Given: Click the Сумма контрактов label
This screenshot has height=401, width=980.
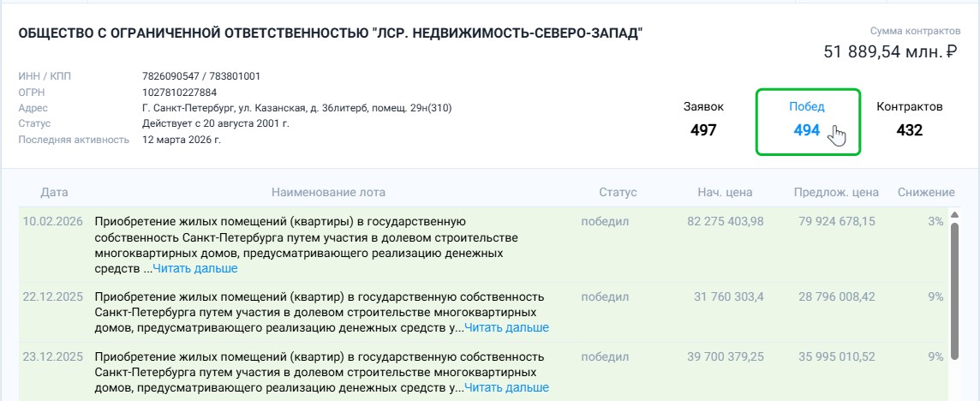Looking at the screenshot, I should point(915,31).
